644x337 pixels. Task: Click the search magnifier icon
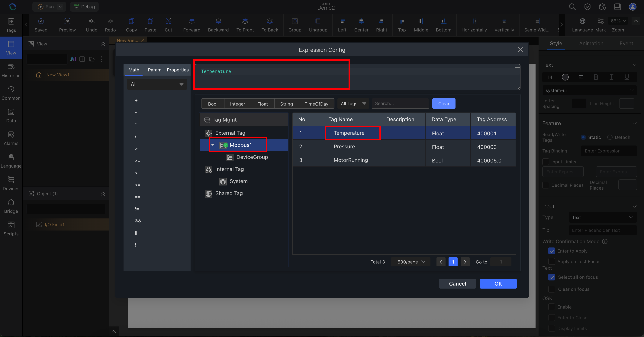[x=572, y=7]
